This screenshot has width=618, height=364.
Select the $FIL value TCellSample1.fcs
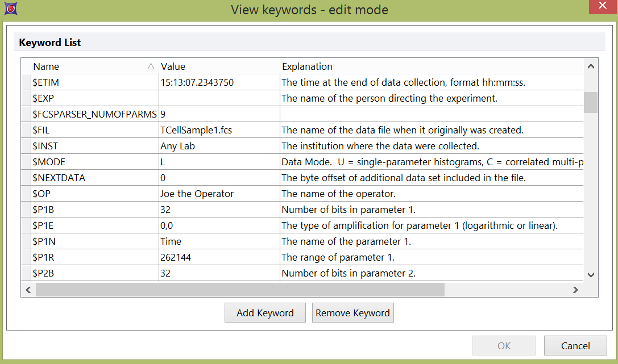pyautogui.click(x=196, y=130)
